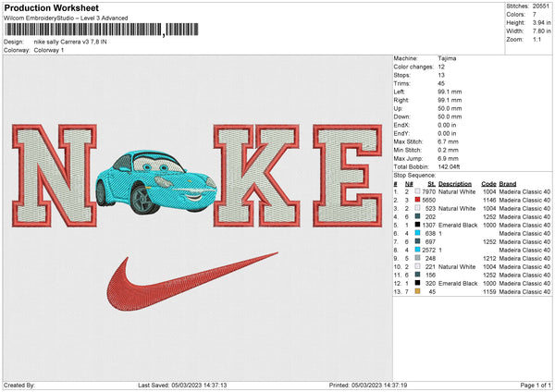Click the Stops value 13
This screenshot has width=555, height=392.
(x=441, y=75)
